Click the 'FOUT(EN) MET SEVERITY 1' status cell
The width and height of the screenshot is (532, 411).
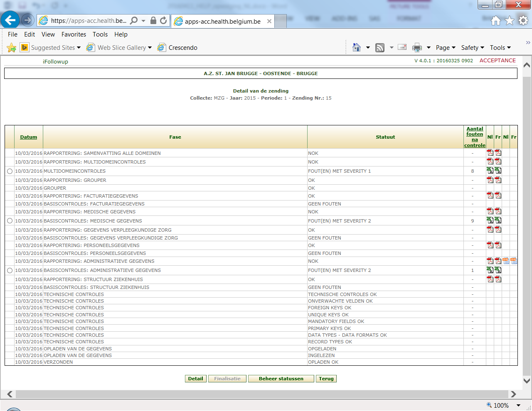tap(385, 171)
